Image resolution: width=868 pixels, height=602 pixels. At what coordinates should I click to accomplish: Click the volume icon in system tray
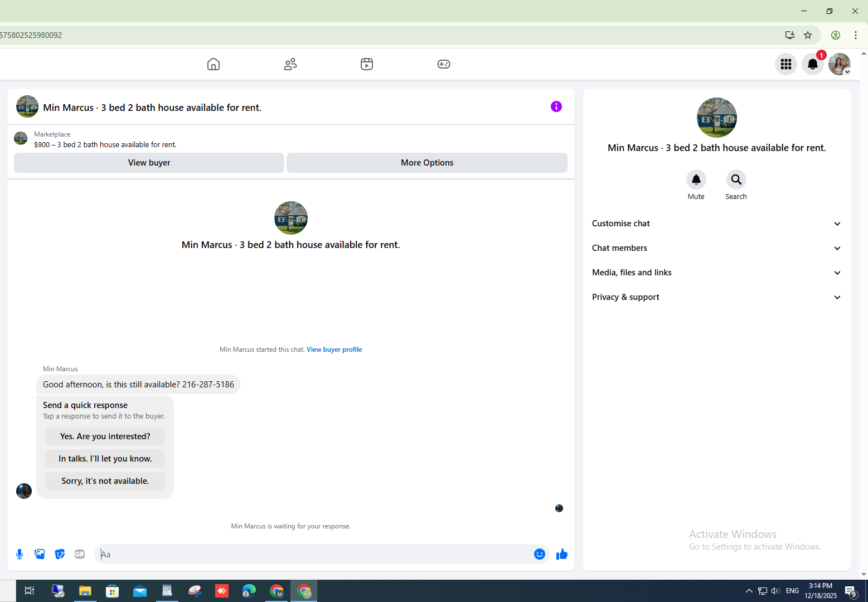(x=775, y=591)
